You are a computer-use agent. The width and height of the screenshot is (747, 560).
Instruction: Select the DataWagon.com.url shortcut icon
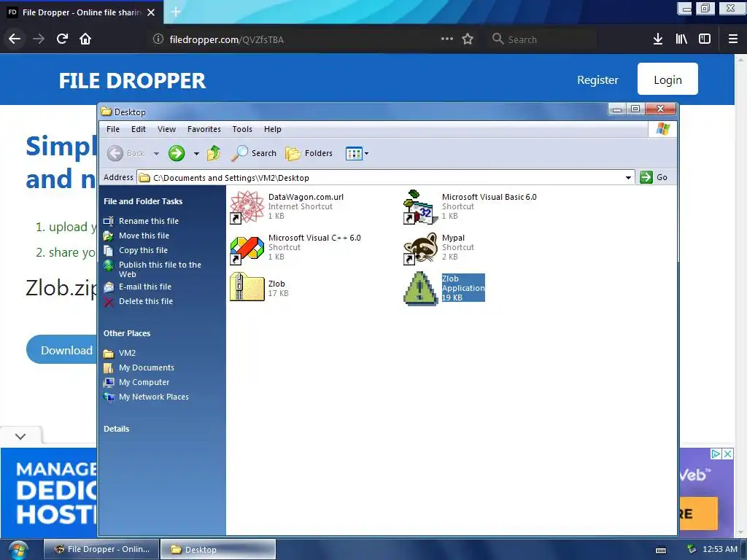247,206
